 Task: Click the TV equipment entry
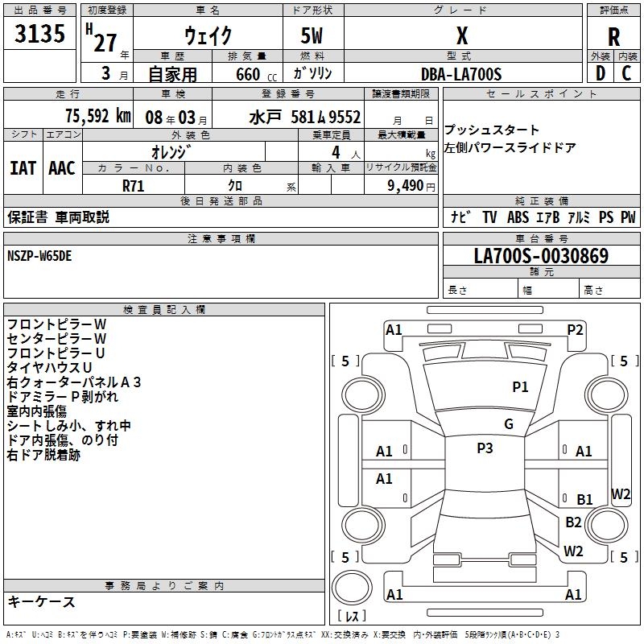coord(490,217)
